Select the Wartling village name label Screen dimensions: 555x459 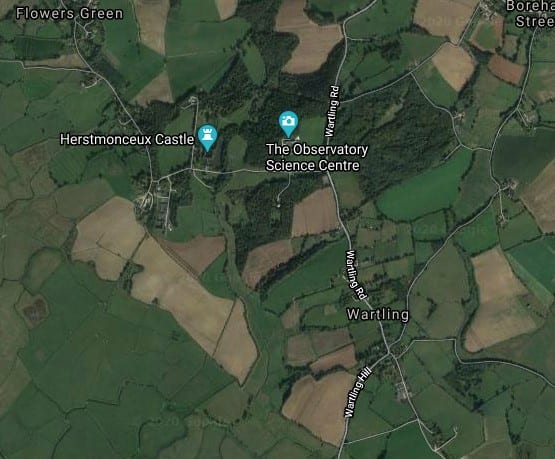378,314
